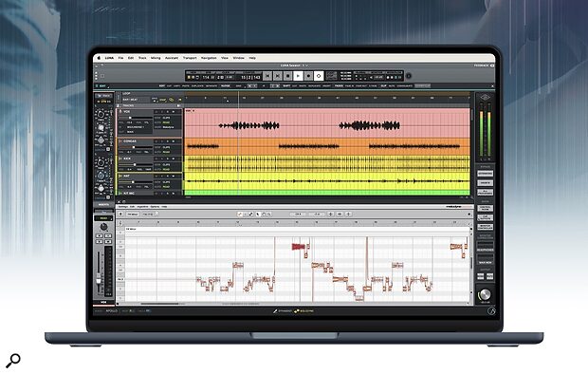Select the Melodyne mode at bottom
588x374 pixels.
(303, 311)
